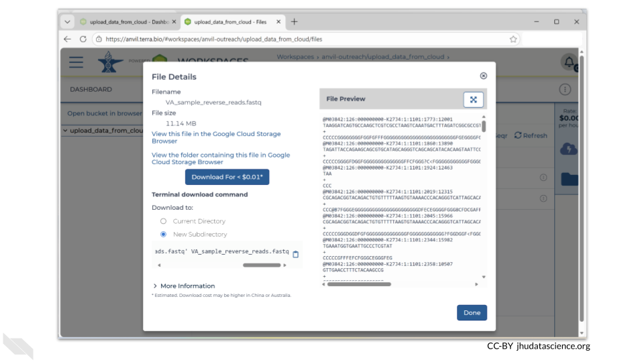Open the hamburger navigation menu
Screen dimensions: 644x362
click(76, 62)
